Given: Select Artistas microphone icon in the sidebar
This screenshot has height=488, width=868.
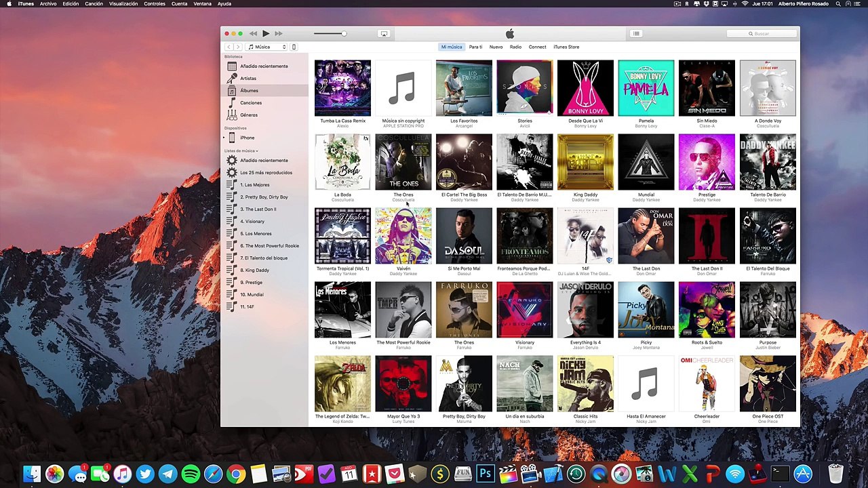Looking at the screenshot, I should pyautogui.click(x=232, y=78).
